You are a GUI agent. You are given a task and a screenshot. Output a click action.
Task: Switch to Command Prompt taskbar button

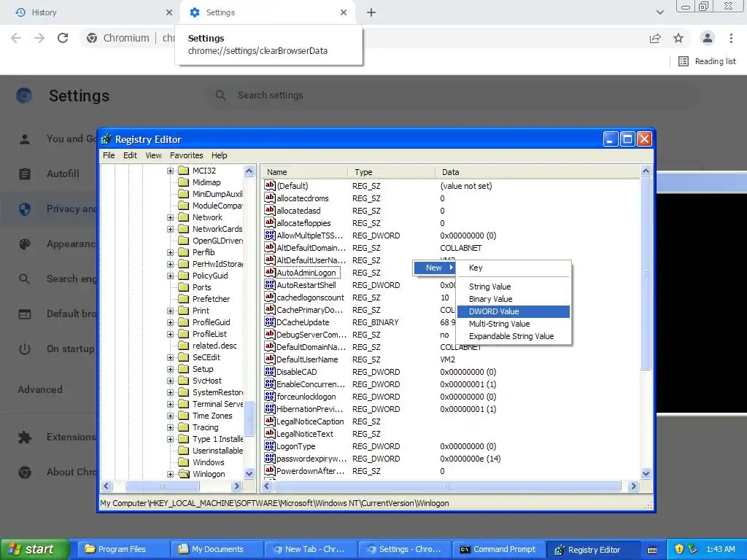pyautogui.click(x=498, y=549)
